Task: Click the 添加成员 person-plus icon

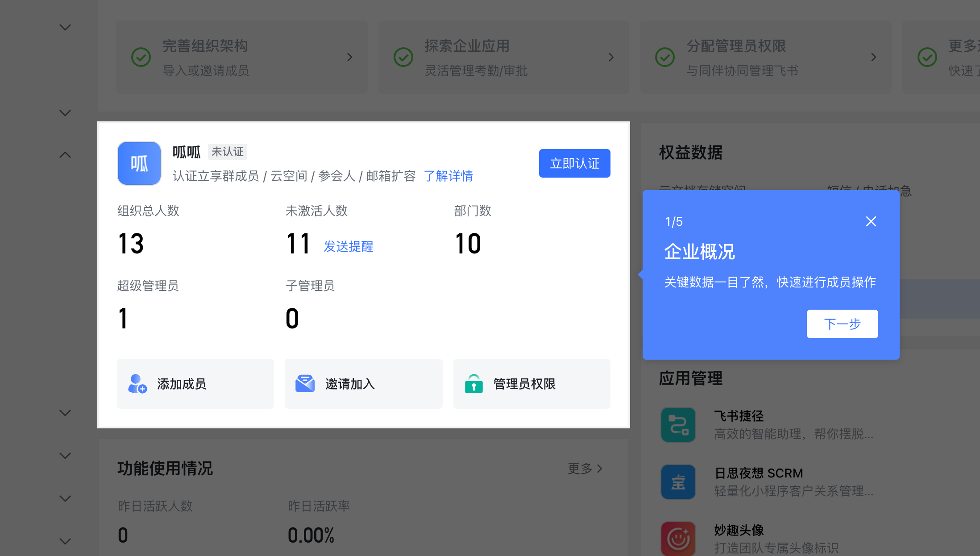Action: pyautogui.click(x=137, y=384)
